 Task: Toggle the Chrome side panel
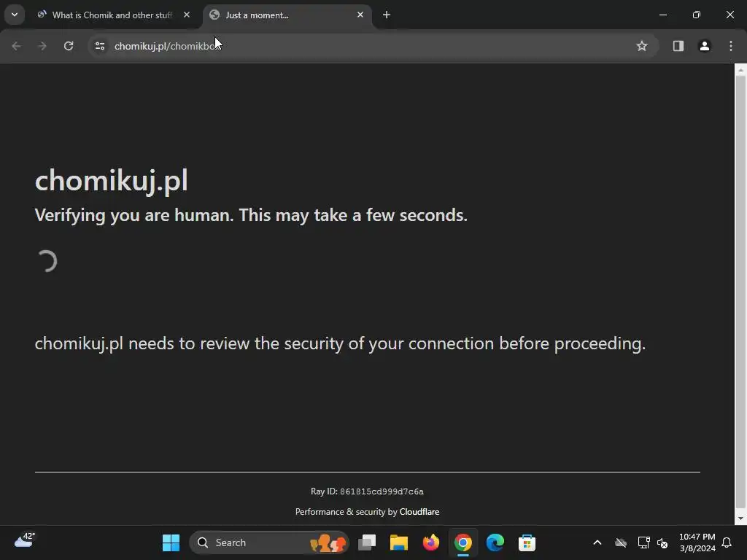tap(678, 46)
